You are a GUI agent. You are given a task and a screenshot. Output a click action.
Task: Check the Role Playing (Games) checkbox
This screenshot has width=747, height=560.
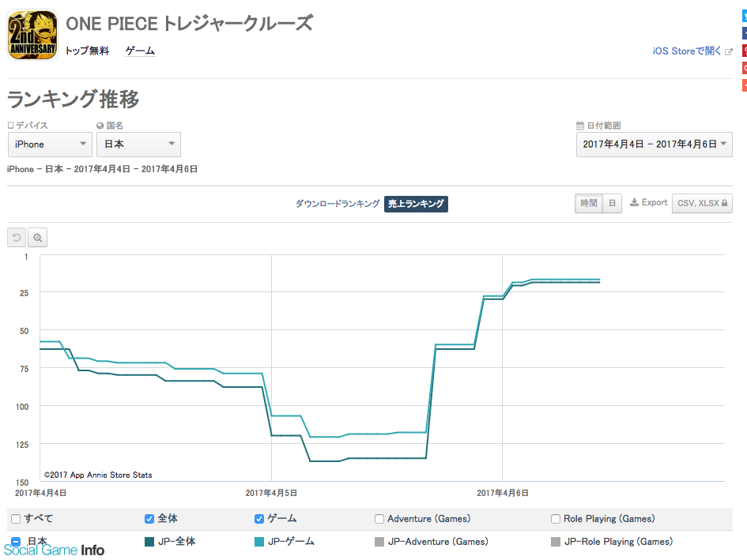(556, 519)
